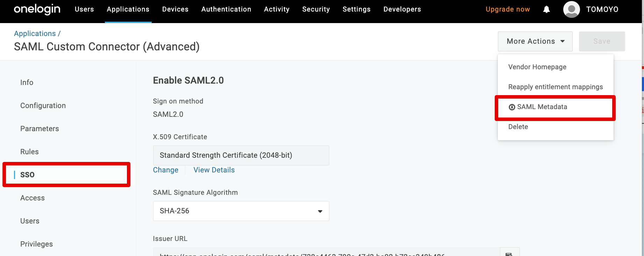Select Delete from More Actions menu

click(x=518, y=127)
